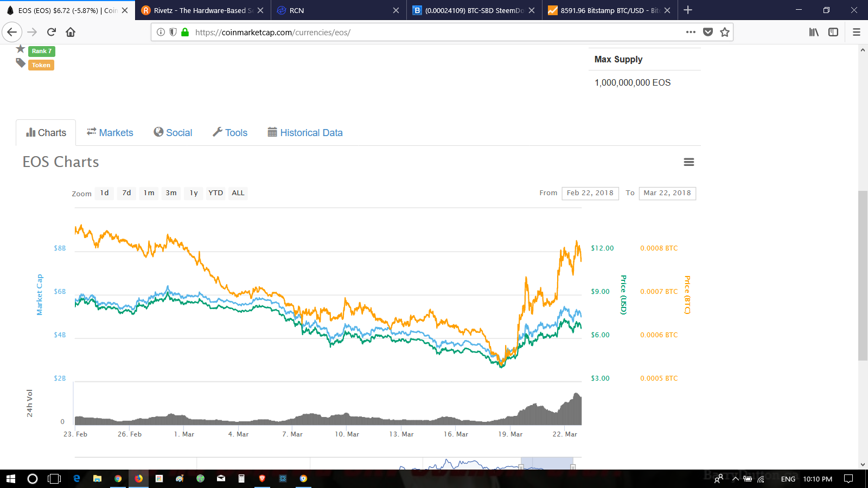Click the Price (BTC) axis label

pyautogui.click(x=687, y=295)
